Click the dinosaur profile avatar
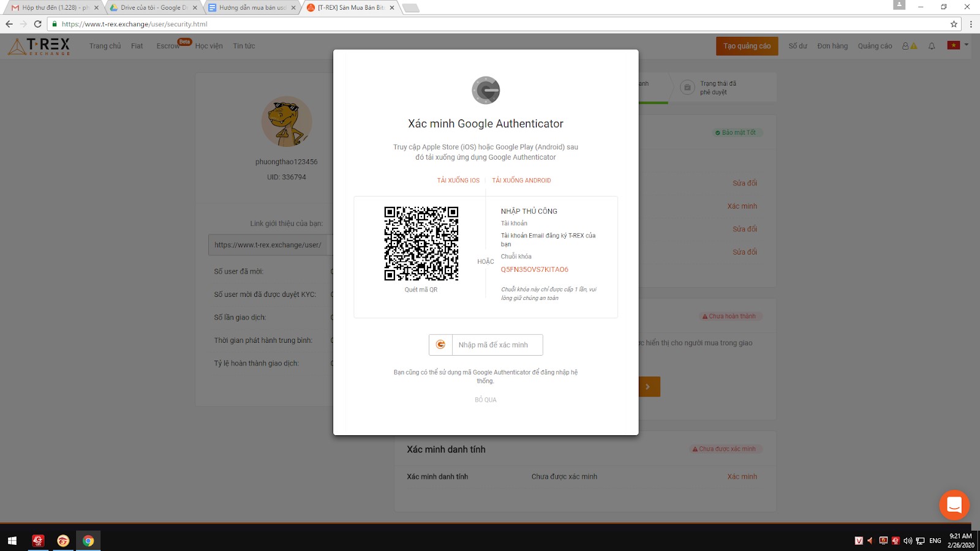The image size is (980, 551). (x=287, y=121)
